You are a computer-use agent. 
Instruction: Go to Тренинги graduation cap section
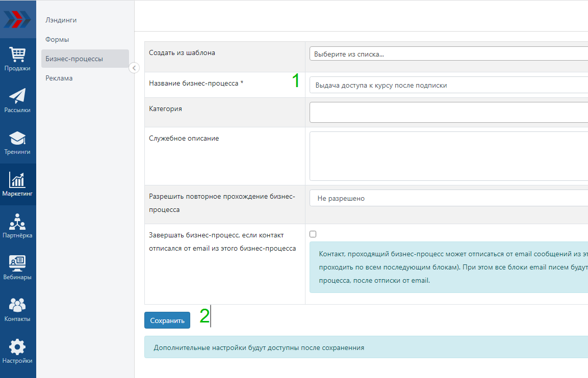(x=18, y=143)
